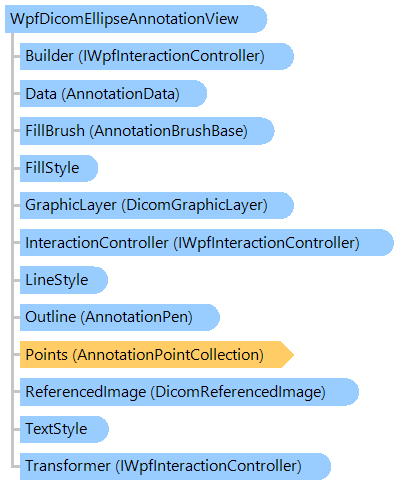Open the Builder (IWpfInteractionController) node

pos(157,56)
